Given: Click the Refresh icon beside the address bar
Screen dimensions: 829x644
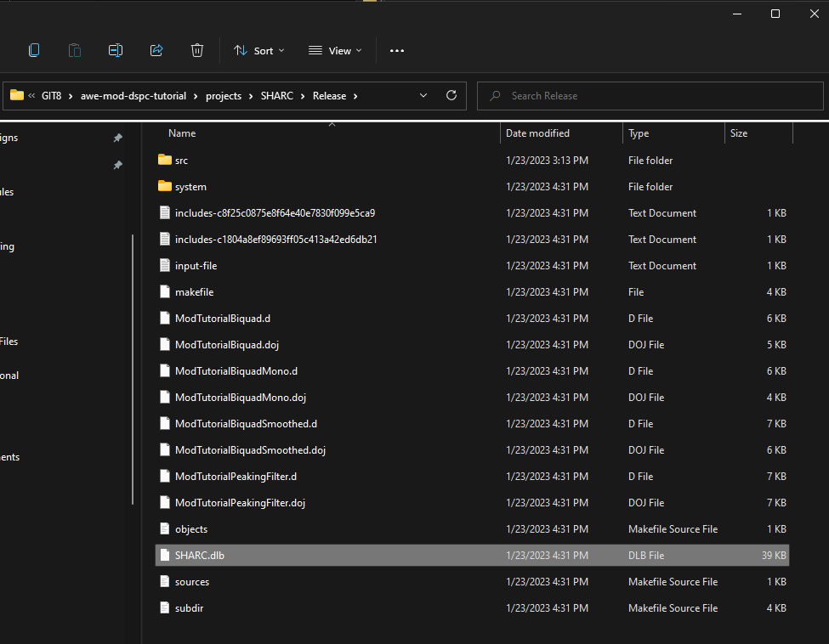Looking at the screenshot, I should 451,95.
